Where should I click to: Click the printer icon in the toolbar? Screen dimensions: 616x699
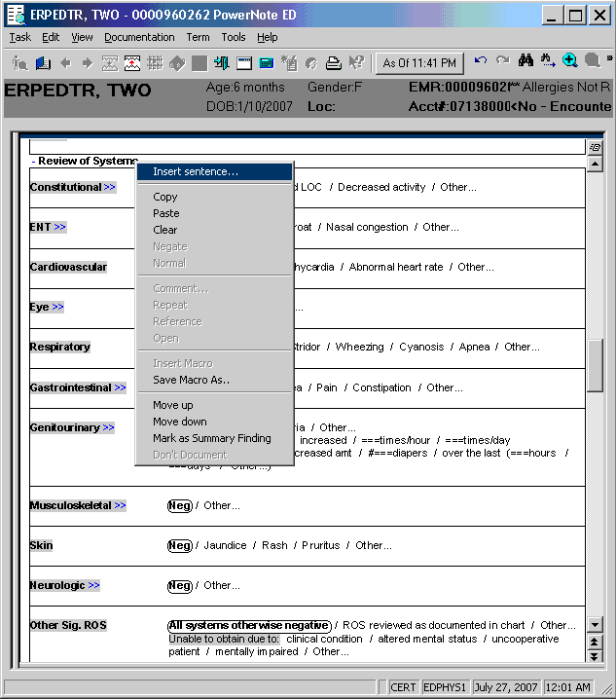tap(333, 63)
